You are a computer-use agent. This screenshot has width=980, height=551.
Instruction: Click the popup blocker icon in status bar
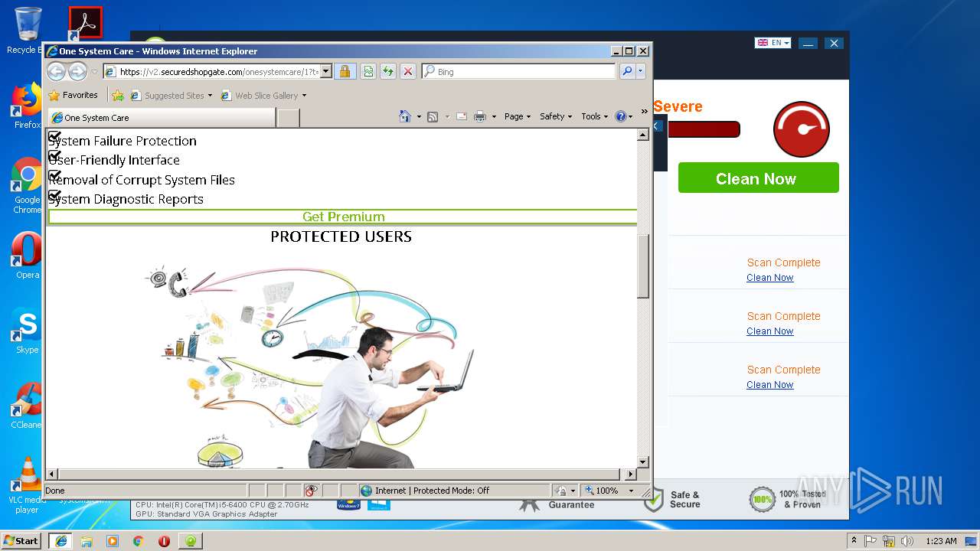[311, 491]
